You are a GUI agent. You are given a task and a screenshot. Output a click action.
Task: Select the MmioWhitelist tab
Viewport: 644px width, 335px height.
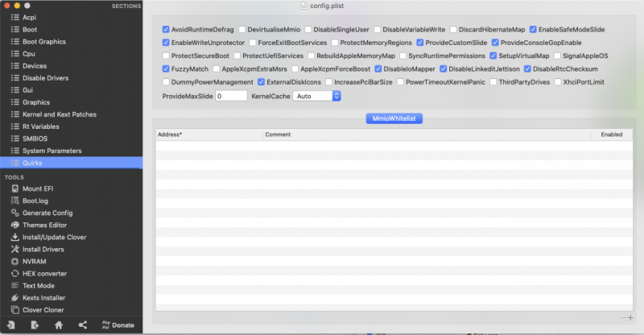click(394, 118)
